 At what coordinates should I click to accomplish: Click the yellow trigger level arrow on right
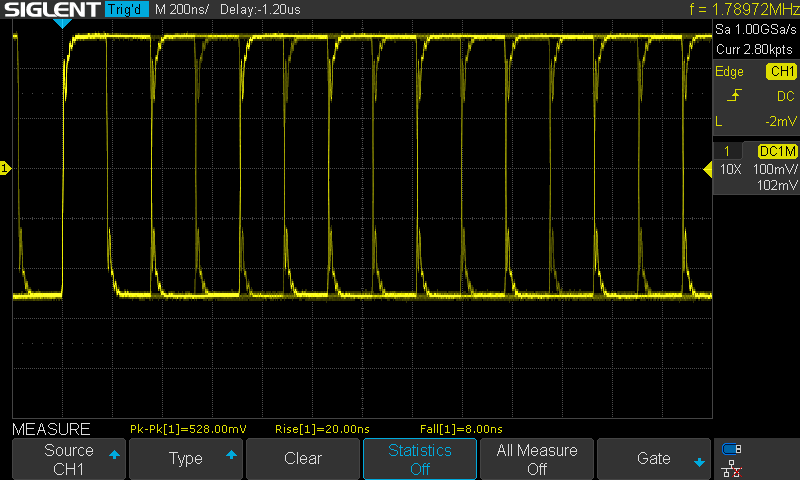click(x=707, y=169)
